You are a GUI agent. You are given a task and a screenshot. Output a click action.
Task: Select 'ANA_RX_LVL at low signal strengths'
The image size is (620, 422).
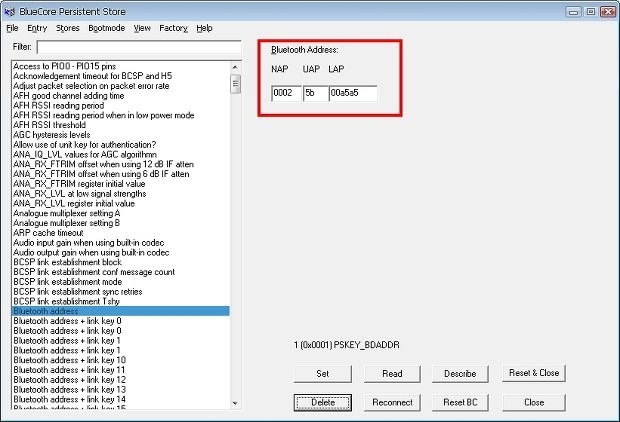(x=121, y=194)
